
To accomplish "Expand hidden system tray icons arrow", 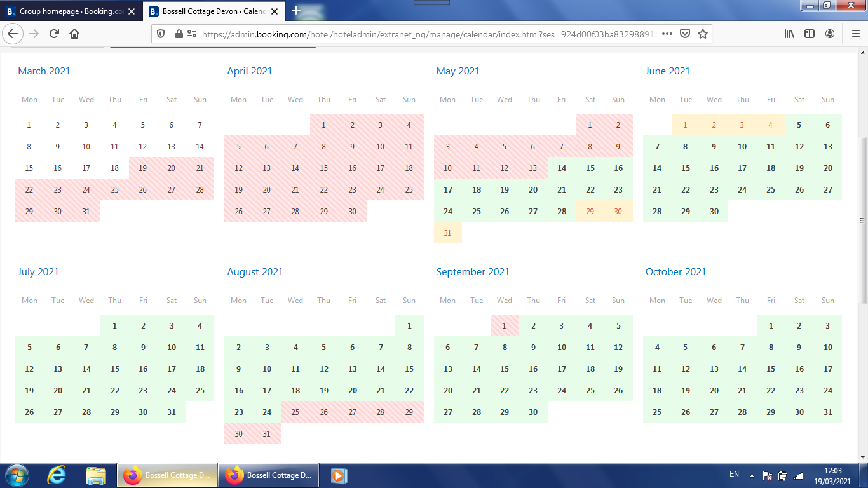I will click(x=752, y=475).
